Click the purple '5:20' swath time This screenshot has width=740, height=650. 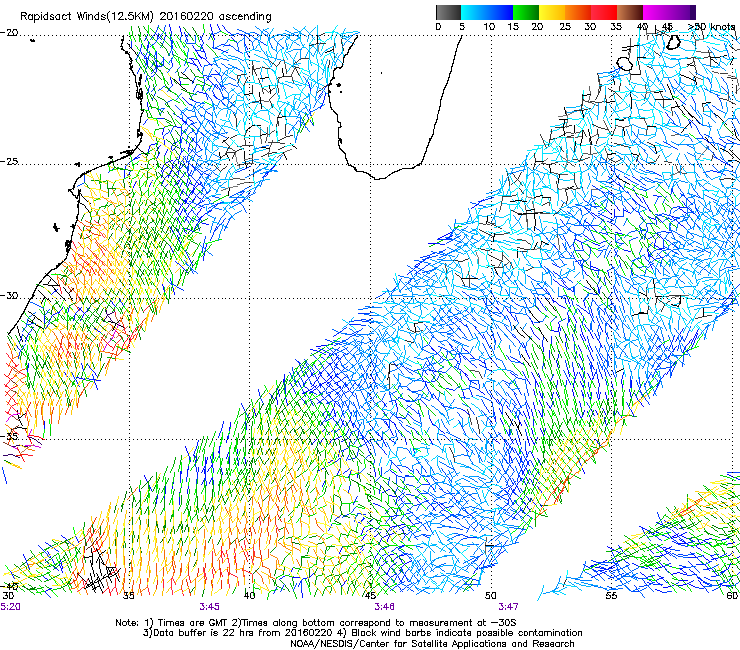pos(10,607)
